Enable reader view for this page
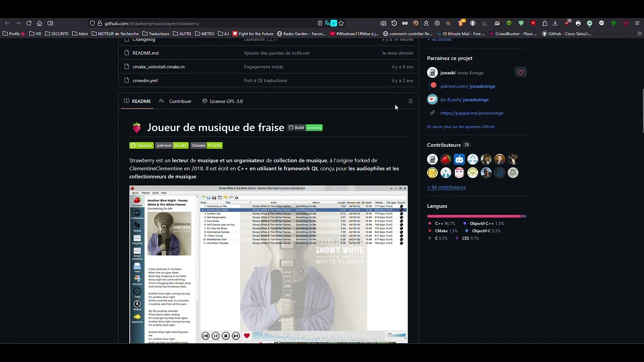Viewport: 644px width, 362px height. (x=320, y=23)
